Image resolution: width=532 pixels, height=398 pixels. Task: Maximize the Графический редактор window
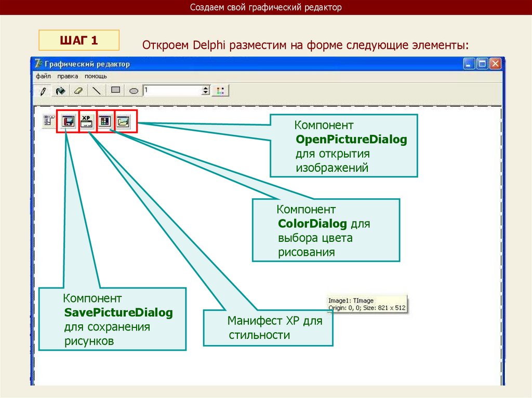point(482,64)
